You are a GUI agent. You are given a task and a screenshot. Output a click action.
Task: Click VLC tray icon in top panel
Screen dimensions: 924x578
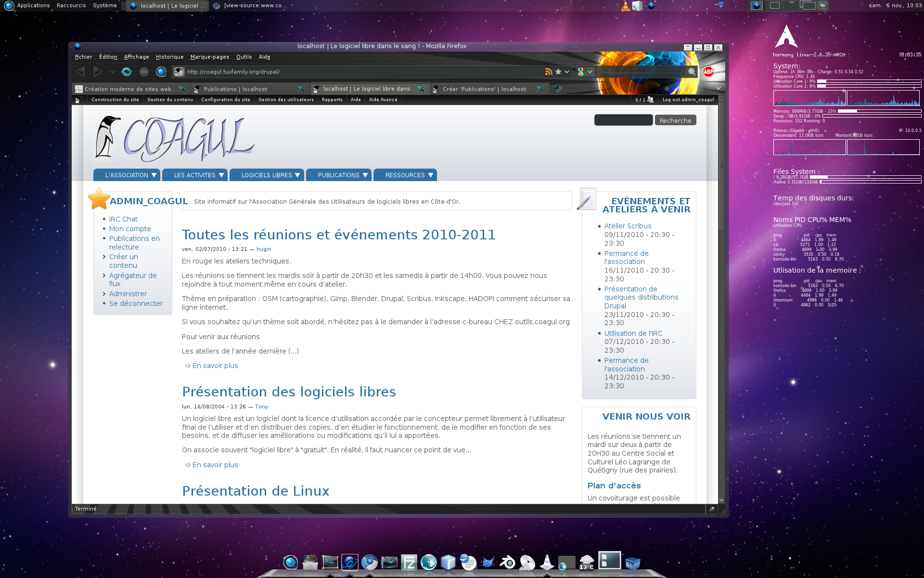coord(625,6)
